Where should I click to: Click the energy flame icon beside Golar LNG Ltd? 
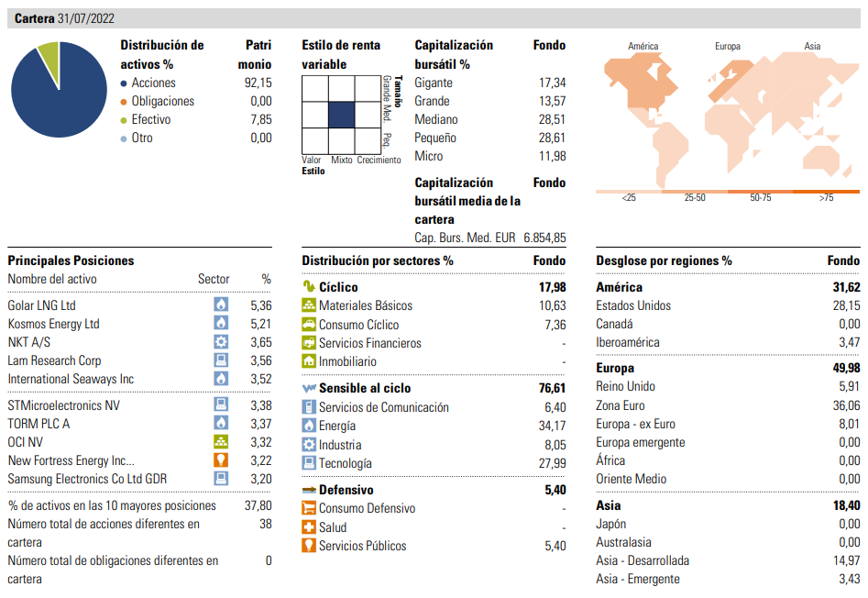click(221, 305)
